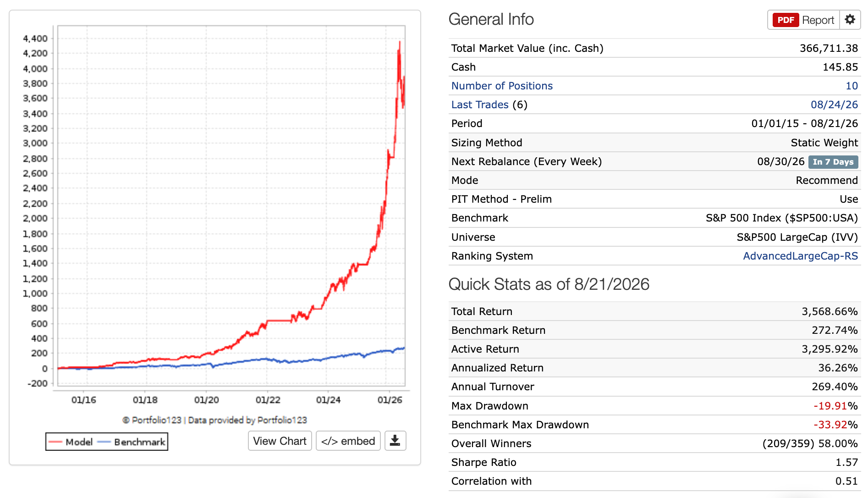Click the embed code button
Image resolution: width=868 pixels, height=498 pixels.
[x=348, y=441]
